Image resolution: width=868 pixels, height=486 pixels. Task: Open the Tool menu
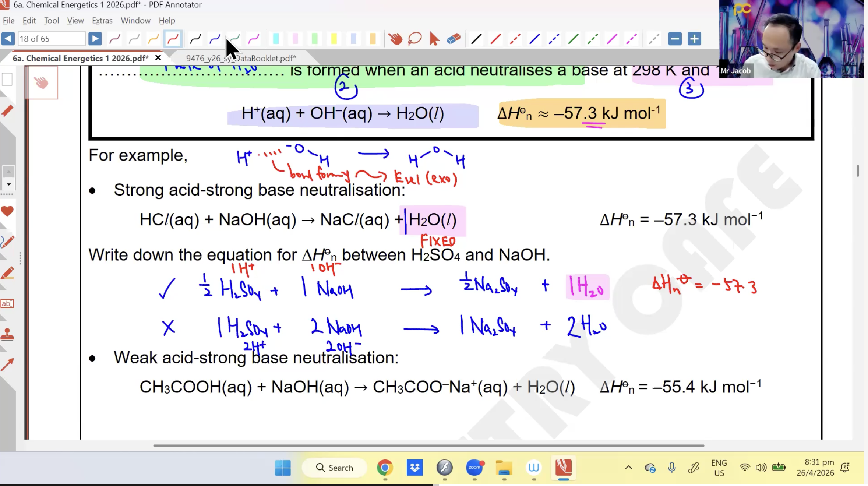pos(52,21)
